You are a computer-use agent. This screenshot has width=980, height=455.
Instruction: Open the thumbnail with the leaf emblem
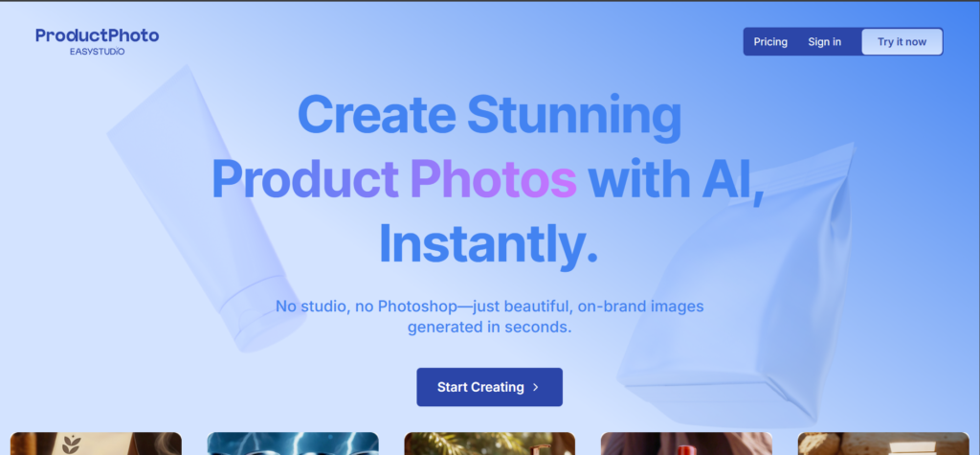point(96,444)
